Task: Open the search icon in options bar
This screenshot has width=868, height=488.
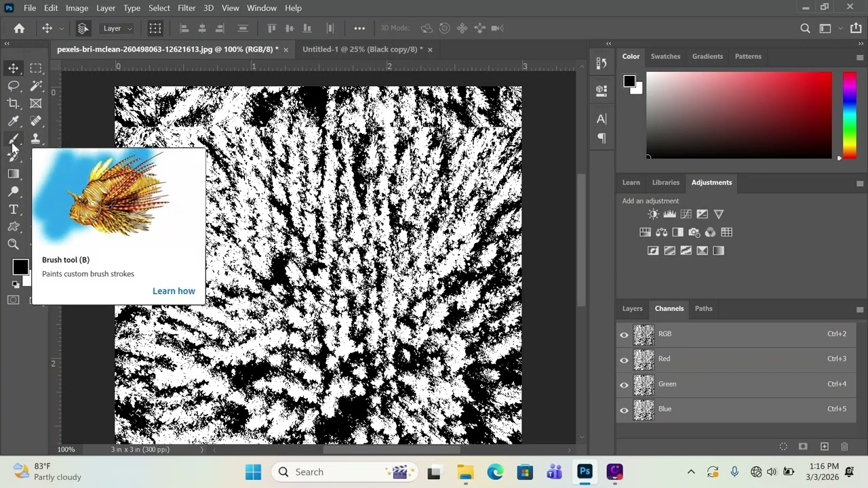Action: coord(805,28)
